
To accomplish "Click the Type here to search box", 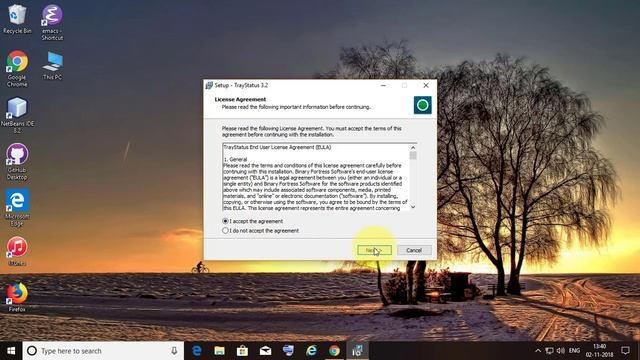I will [103, 351].
